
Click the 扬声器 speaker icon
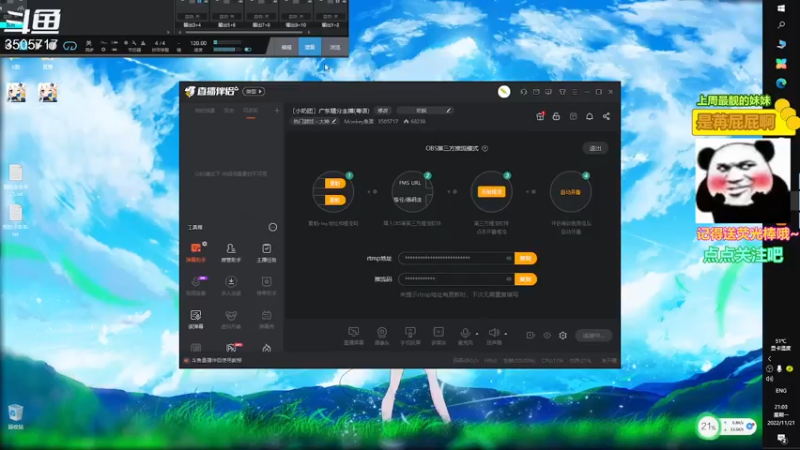[x=493, y=333]
